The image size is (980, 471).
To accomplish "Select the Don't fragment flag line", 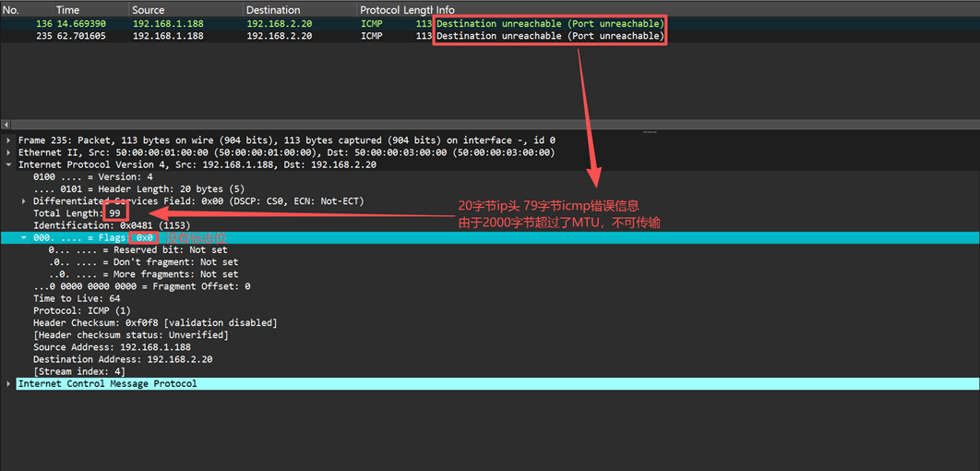I will point(143,261).
